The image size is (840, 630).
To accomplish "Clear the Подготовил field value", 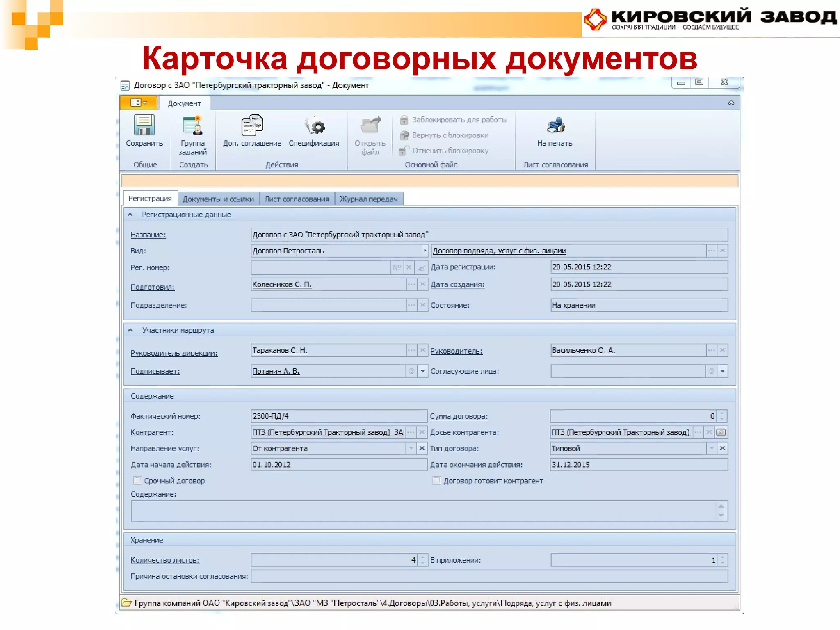I will pyautogui.click(x=422, y=284).
